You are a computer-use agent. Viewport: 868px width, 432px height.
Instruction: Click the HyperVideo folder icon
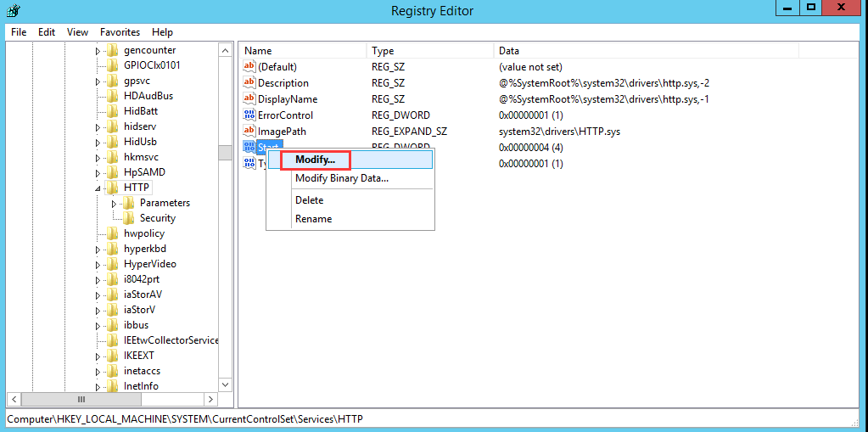tap(112, 264)
